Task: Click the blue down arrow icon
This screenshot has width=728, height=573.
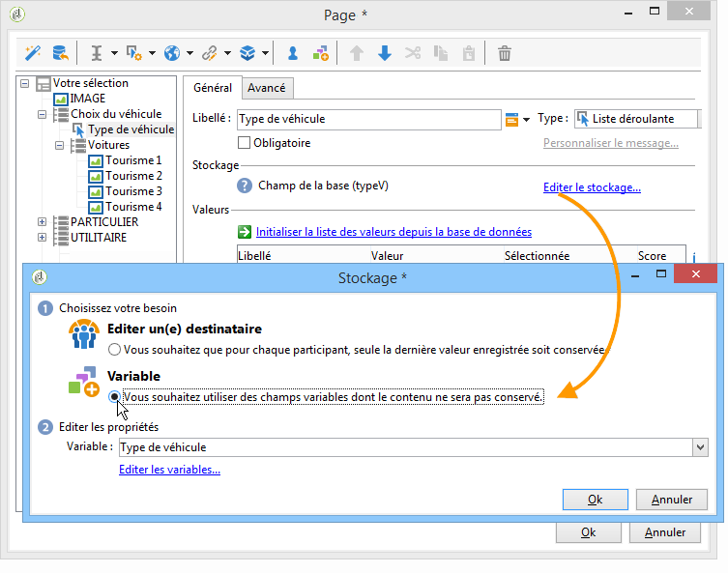Action: pos(385,53)
